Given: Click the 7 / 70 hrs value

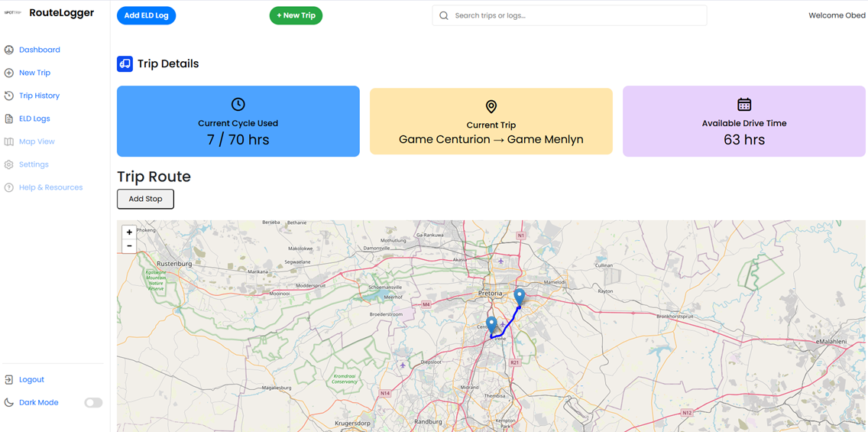Looking at the screenshot, I should pos(238,140).
